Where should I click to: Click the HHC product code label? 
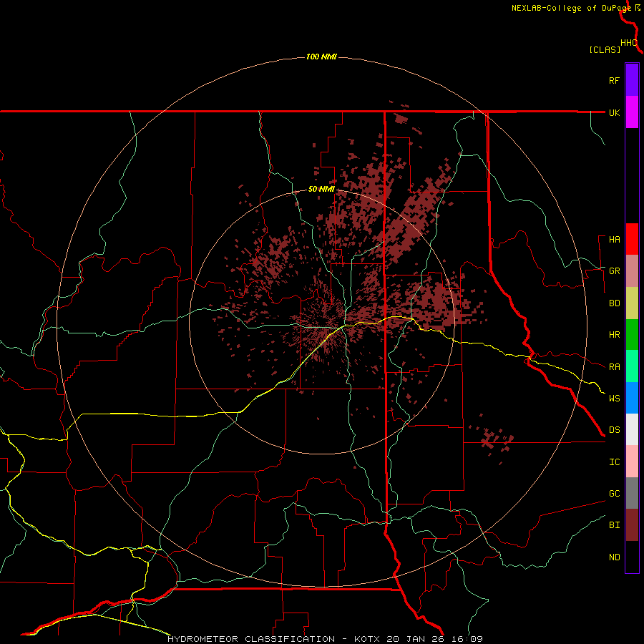(629, 43)
